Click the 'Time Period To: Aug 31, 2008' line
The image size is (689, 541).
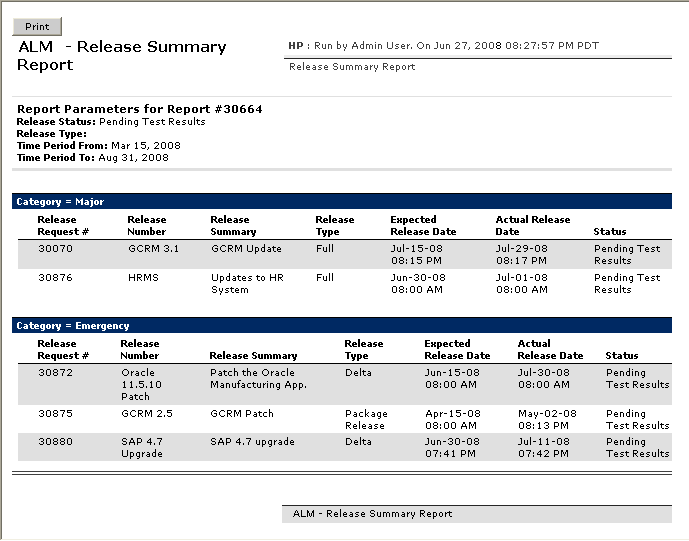[93, 158]
